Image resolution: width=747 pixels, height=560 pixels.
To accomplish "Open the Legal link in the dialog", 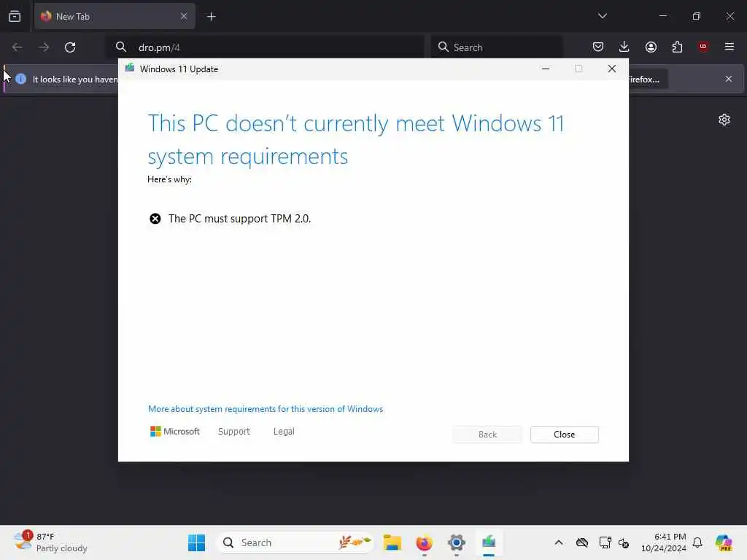I will [284, 432].
